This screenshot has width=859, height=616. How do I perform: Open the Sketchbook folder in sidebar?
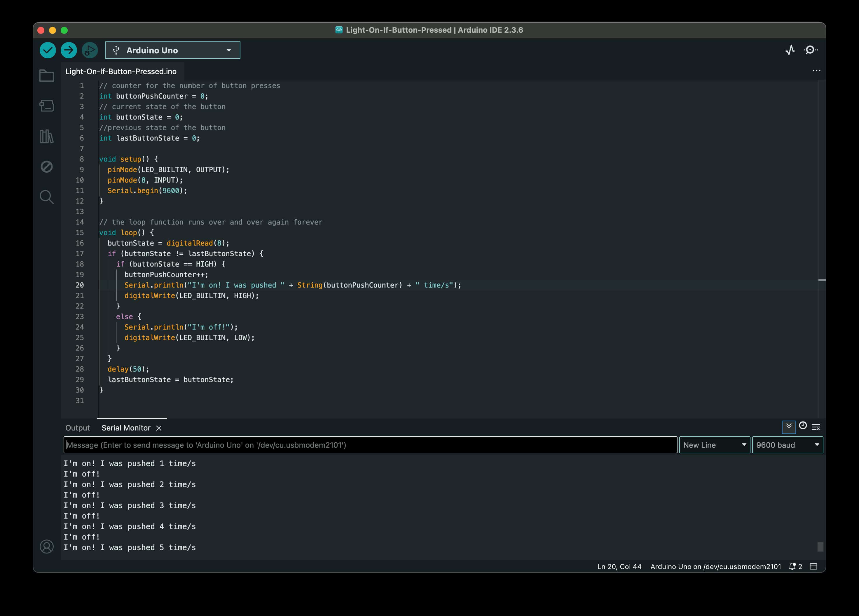click(x=47, y=76)
